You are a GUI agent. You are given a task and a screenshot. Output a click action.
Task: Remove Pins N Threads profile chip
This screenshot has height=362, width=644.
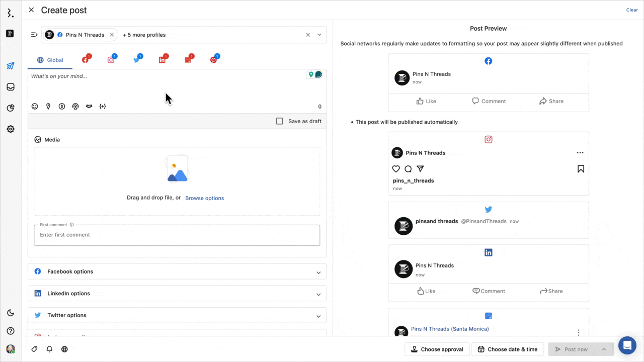pyautogui.click(x=112, y=35)
